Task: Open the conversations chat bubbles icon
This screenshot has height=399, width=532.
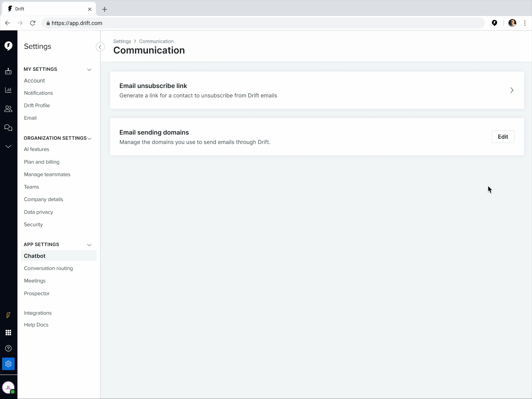Action: coord(8,128)
